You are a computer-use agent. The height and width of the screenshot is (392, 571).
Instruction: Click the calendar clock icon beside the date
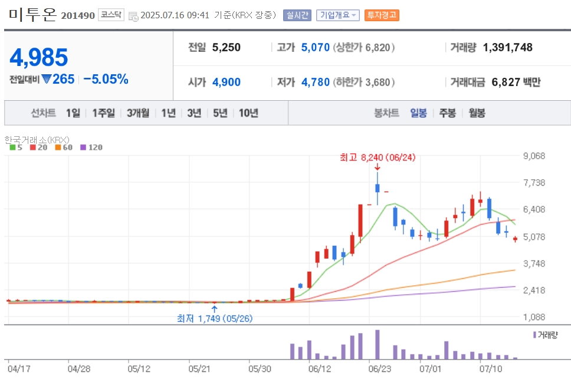pyautogui.click(x=133, y=16)
